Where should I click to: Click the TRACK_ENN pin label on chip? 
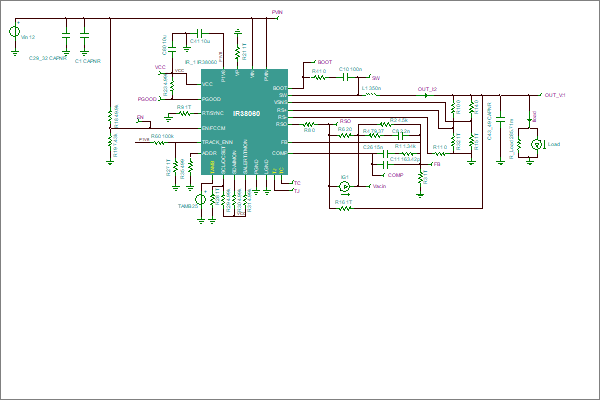tap(217, 142)
